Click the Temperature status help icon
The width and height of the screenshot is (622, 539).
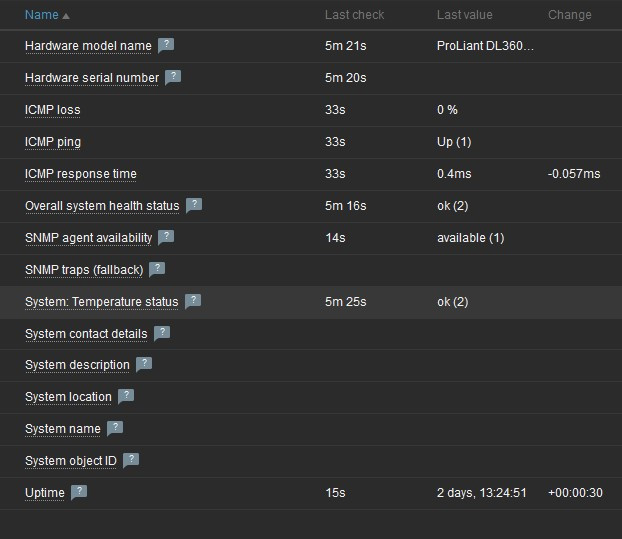(x=193, y=301)
